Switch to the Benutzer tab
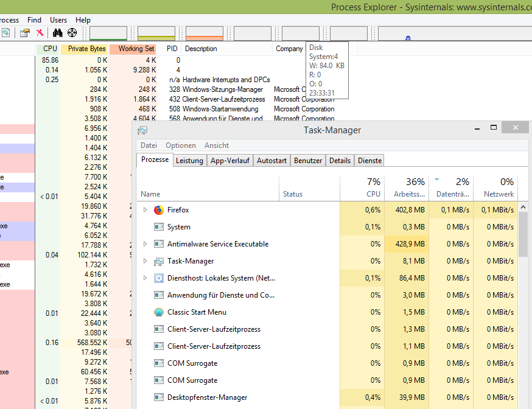This screenshot has height=409, width=532. coord(308,161)
